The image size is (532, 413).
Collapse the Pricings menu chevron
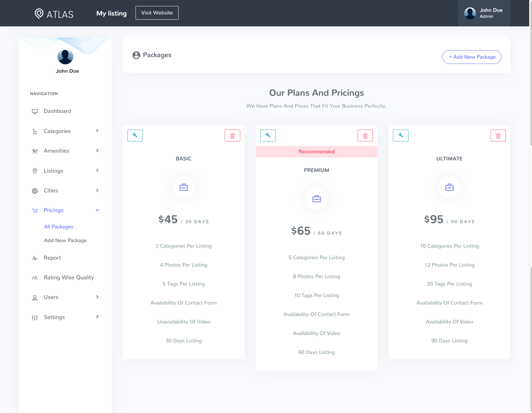click(x=97, y=210)
